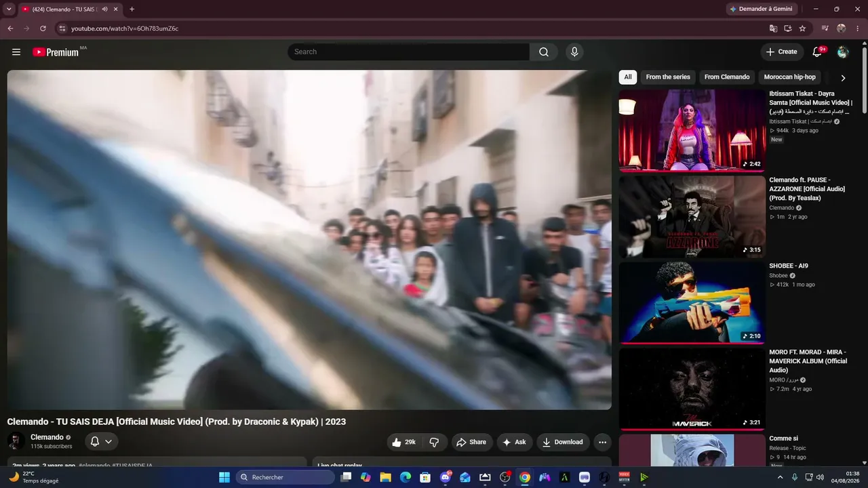Select the All filter chip
Viewport: 868px width, 488px height.
click(628, 77)
